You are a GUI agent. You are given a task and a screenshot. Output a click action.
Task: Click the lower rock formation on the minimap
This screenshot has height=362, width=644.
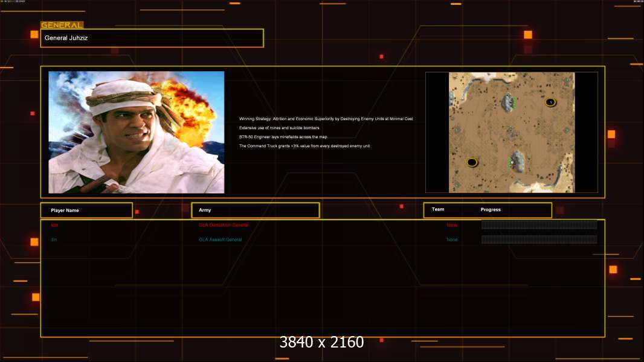click(517, 162)
